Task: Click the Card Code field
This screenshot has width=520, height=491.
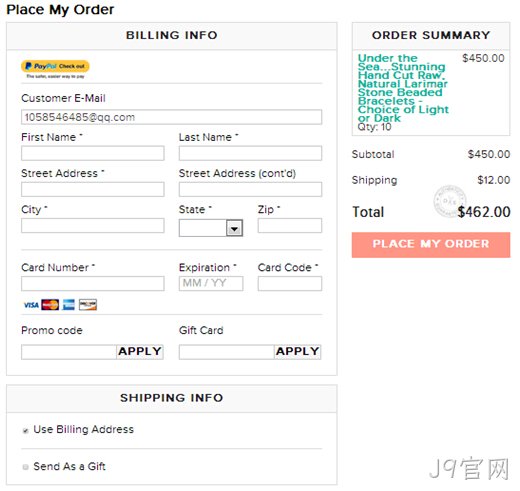Action: coord(290,283)
